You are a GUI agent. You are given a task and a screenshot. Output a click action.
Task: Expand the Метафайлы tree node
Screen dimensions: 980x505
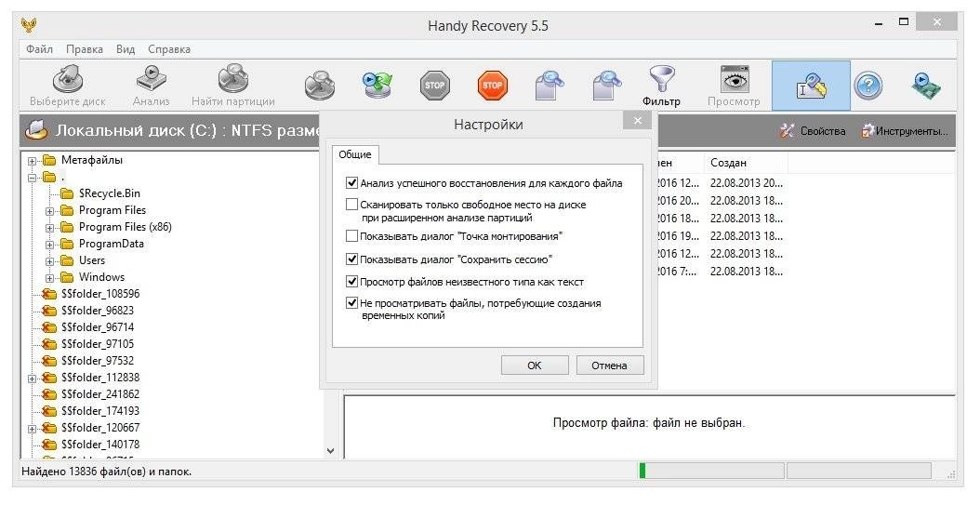[x=32, y=161]
